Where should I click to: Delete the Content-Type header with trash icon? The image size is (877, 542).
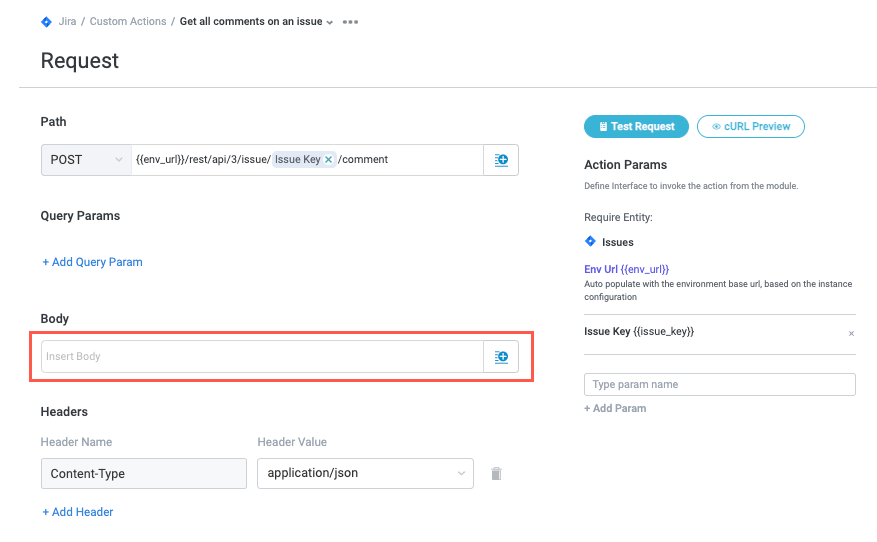(x=496, y=474)
